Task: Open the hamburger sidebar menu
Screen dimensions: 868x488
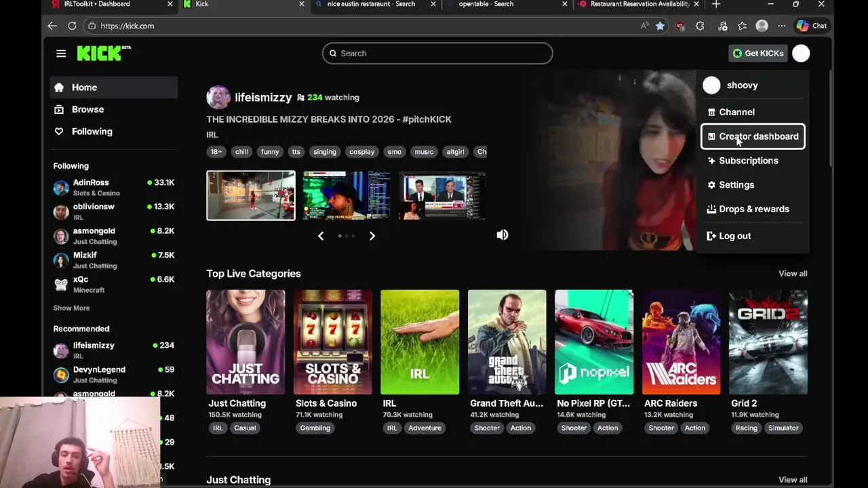Action: coord(61,54)
